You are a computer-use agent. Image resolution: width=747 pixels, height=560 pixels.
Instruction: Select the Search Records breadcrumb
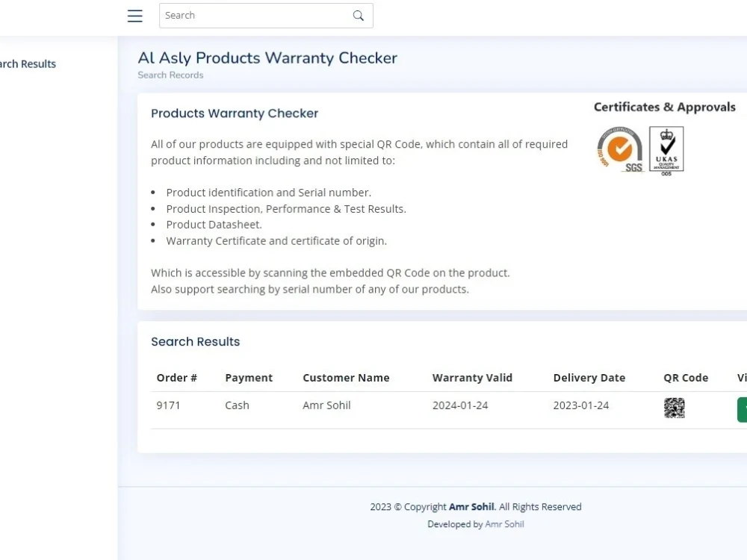pyautogui.click(x=170, y=75)
